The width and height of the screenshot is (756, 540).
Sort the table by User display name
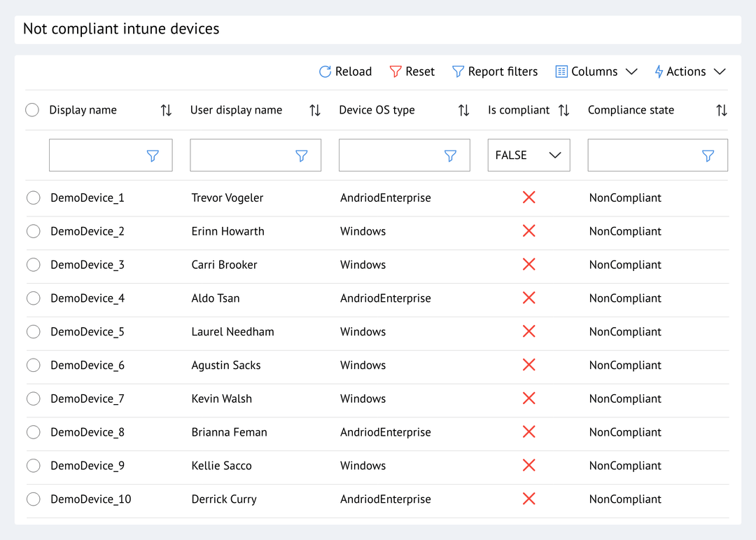click(314, 110)
